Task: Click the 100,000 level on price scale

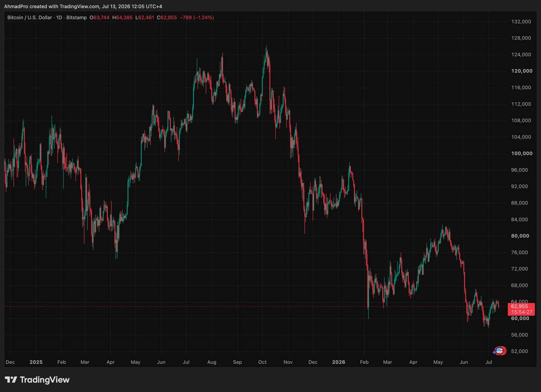Action: [522, 153]
